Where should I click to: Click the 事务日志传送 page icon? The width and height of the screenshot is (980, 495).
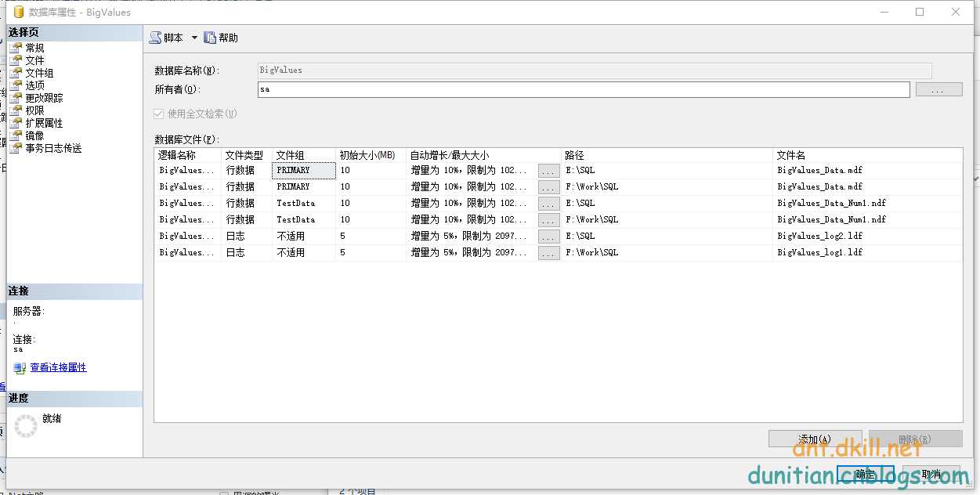pyautogui.click(x=16, y=148)
